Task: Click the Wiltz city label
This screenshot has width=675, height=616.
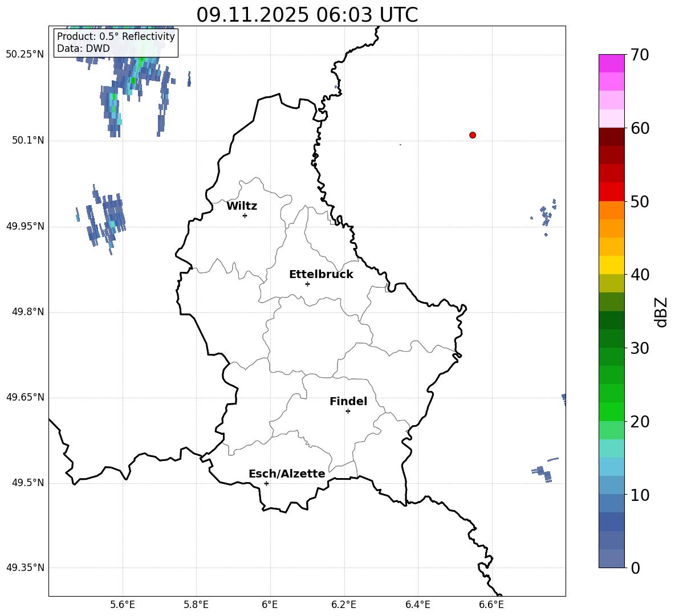Action: coord(242,206)
